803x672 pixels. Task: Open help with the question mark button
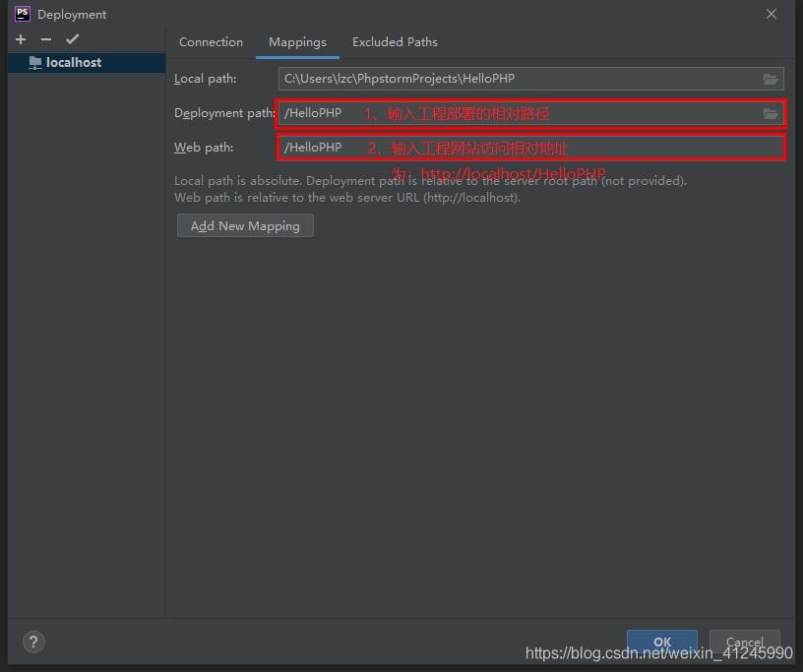coord(32,641)
